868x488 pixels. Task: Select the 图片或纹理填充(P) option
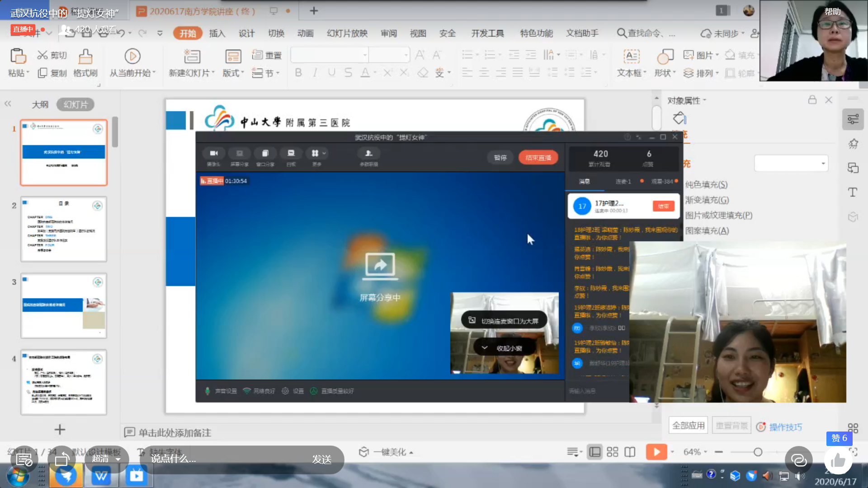tap(718, 215)
